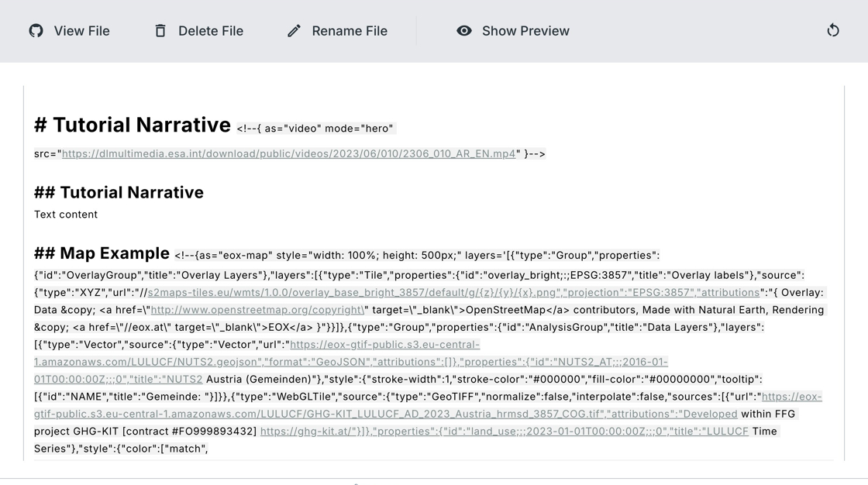The height and width of the screenshot is (485, 868).
Task: Click the pencil icon for renaming
Action: (294, 31)
